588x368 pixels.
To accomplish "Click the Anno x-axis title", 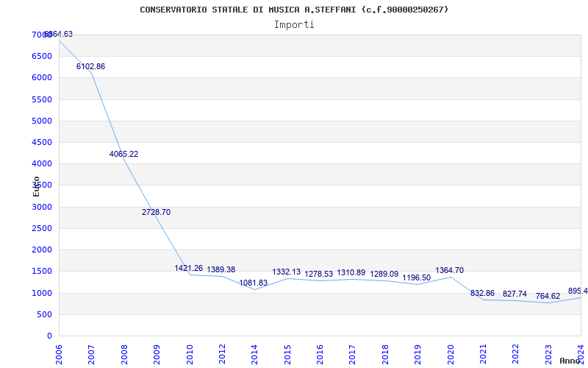I will coord(570,361).
